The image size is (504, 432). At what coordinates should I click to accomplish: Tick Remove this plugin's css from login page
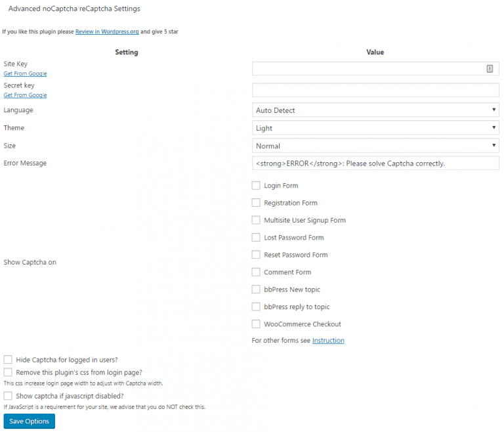tap(8, 372)
